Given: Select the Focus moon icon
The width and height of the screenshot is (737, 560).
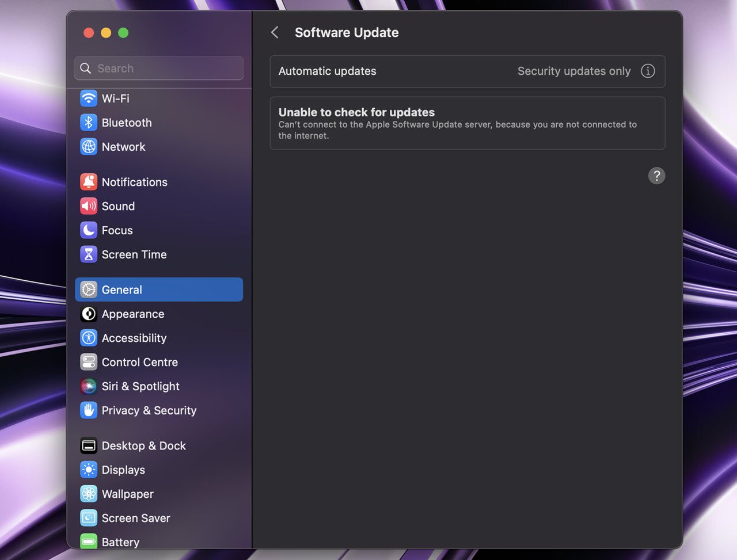Looking at the screenshot, I should coord(89,230).
